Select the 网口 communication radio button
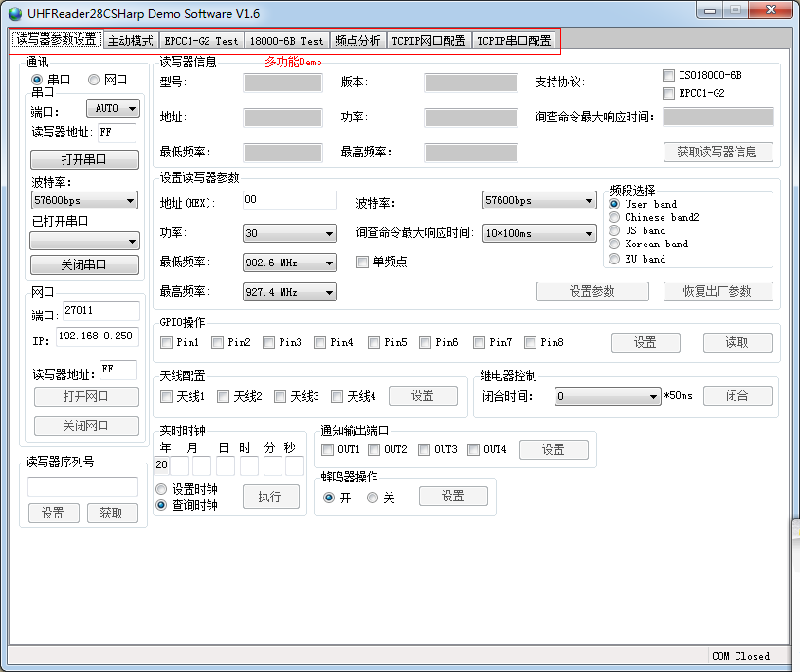Image resolution: width=800 pixels, height=672 pixels. [x=94, y=81]
